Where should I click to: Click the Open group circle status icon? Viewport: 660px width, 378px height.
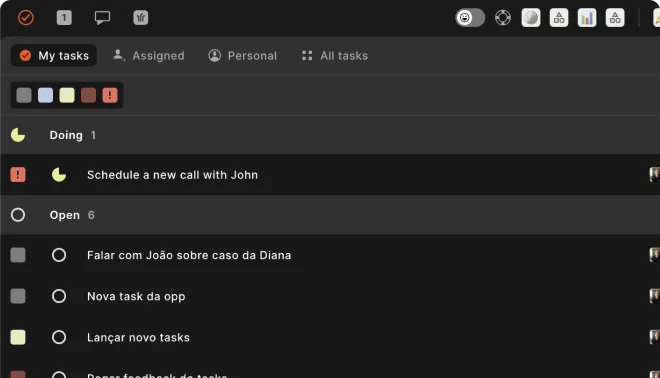pos(18,215)
